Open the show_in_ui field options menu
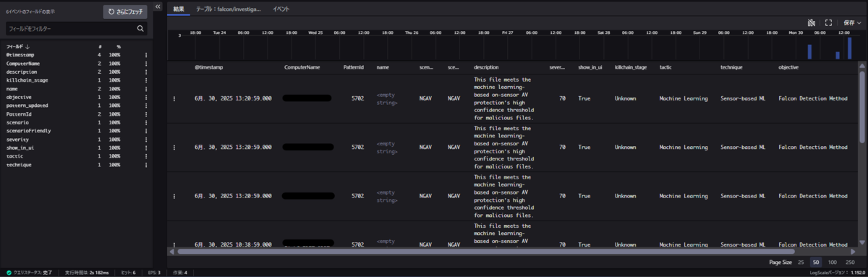The image size is (868, 277). (x=146, y=148)
